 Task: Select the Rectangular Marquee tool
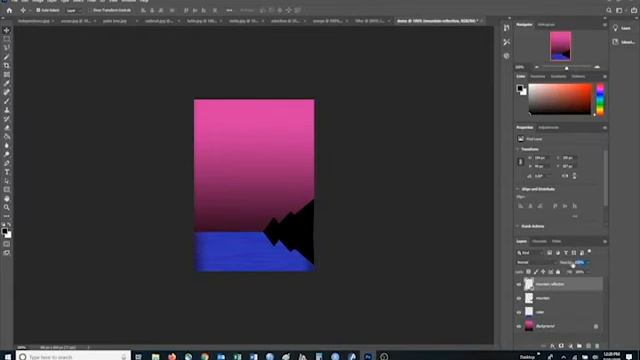click(7, 39)
